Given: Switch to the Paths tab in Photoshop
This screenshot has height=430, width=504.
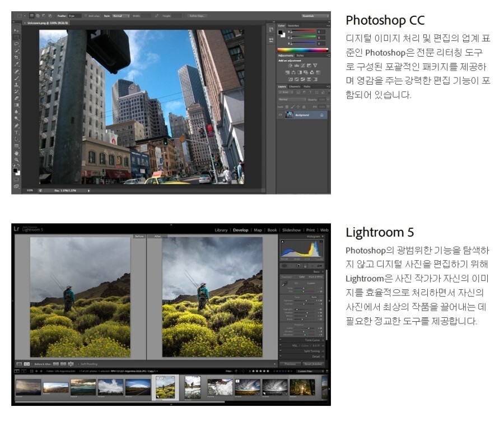Looking at the screenshot, I should pyautogui.click(x=307, y=86).
